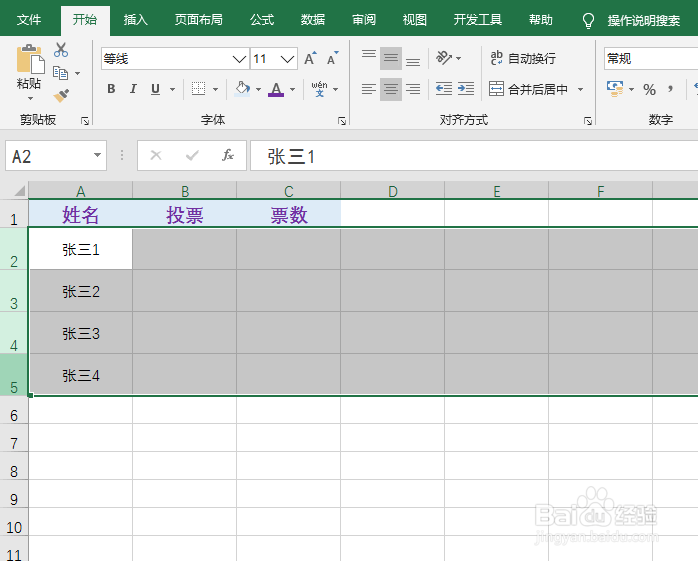Switch to 插入 tab
Screen dimensions: 698x561
coord(135,20)
